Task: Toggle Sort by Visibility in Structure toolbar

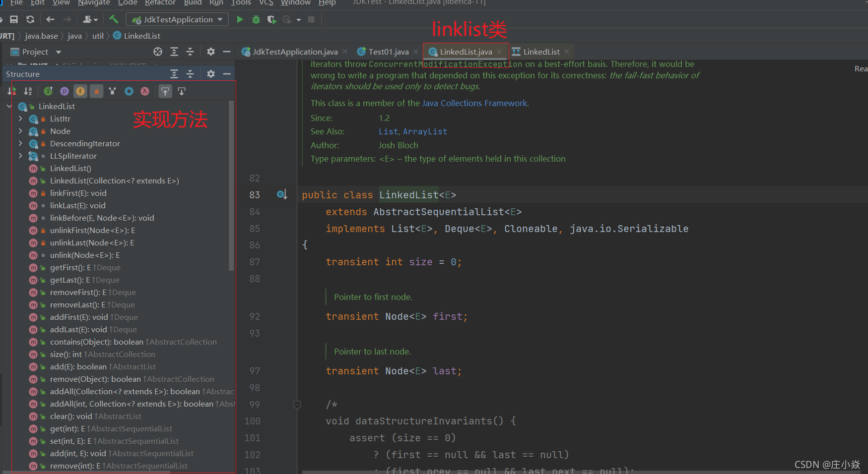Action: tap(11, 91)
